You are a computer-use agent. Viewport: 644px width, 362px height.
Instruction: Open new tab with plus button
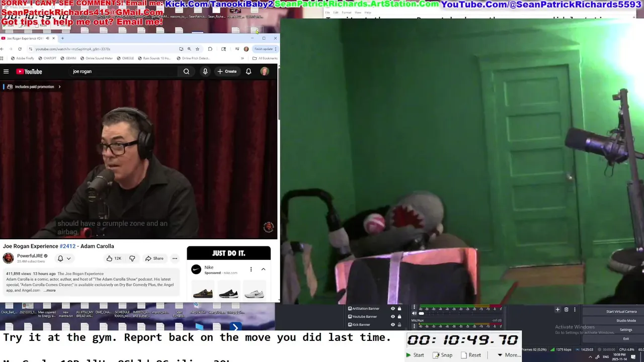62,38
